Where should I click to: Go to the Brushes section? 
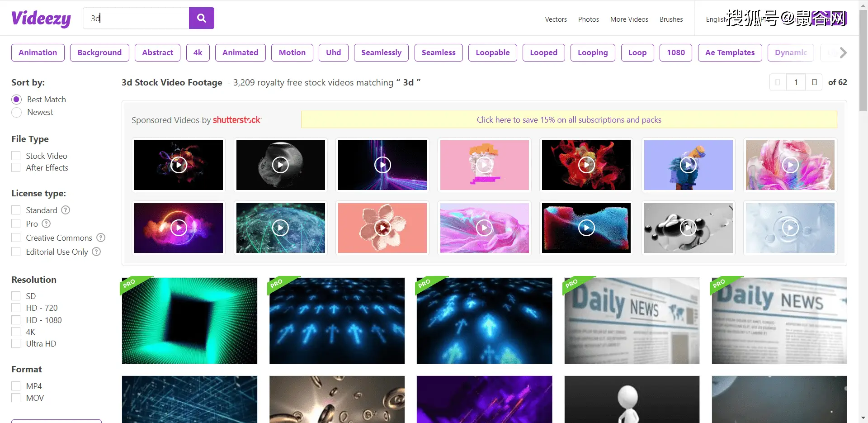coord(671,19)
